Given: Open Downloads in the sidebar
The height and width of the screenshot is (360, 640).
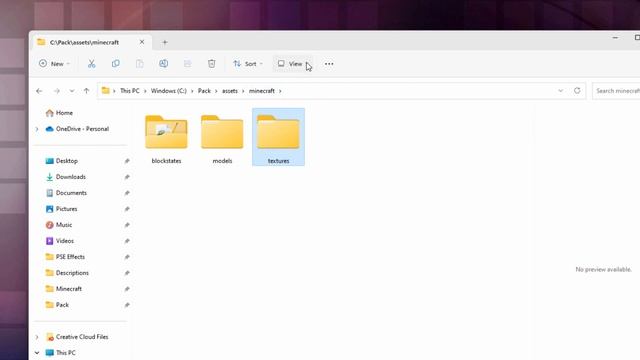Looking at the screenshot, I should point(66,177).
